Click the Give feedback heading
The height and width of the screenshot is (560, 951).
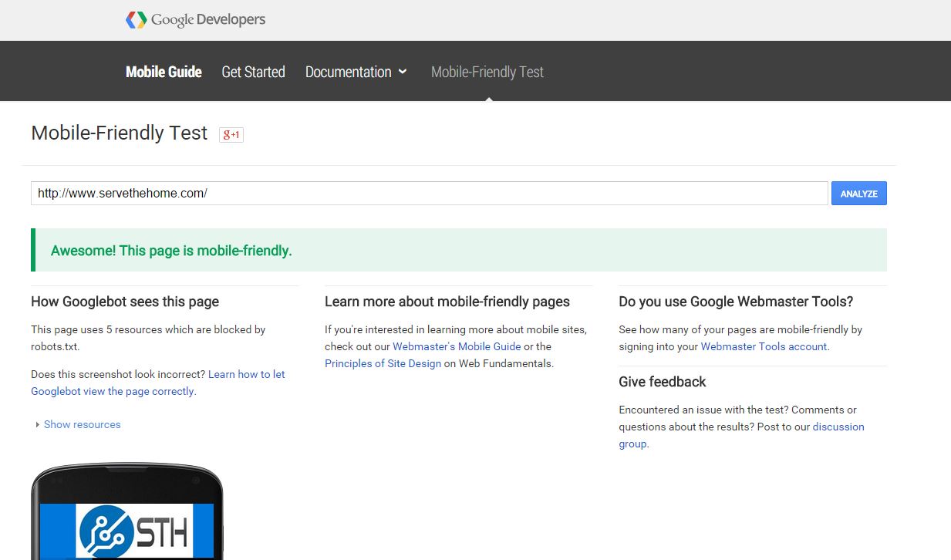tap(662, 382)
